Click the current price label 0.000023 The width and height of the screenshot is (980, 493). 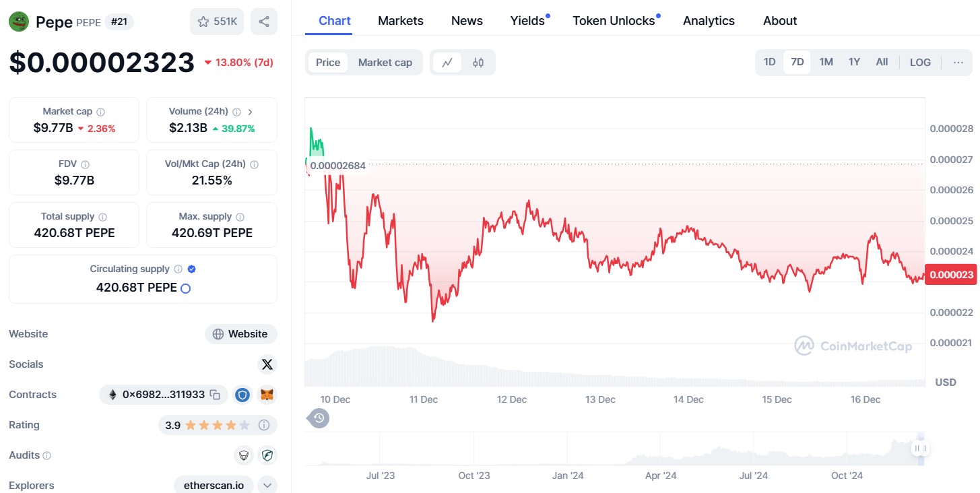[951, 275]
